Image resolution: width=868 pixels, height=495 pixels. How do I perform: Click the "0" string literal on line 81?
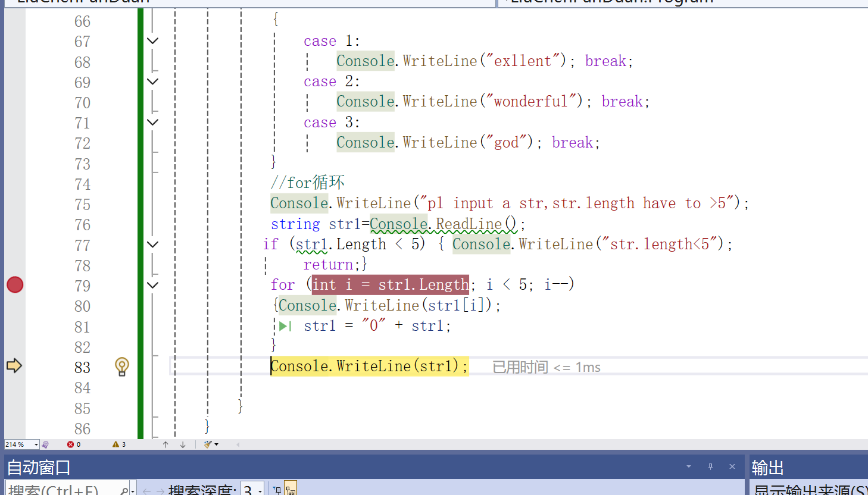coord(374,325)
